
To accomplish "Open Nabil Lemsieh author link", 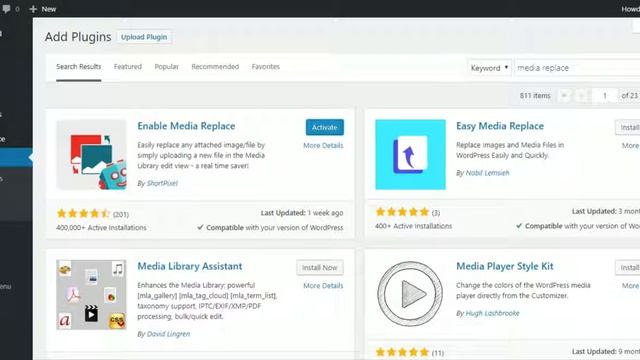I will [487, 173].
